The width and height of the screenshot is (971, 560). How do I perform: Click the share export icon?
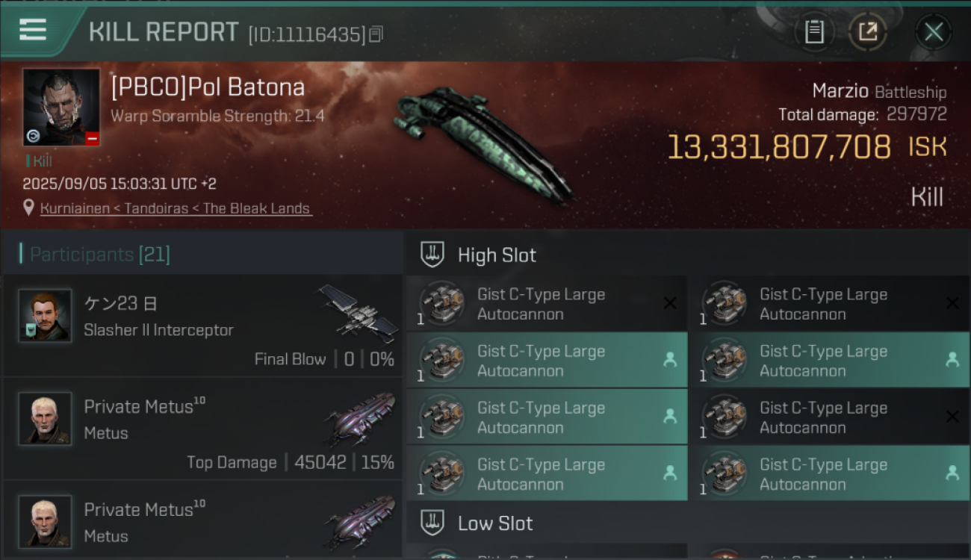click(x=868, y=32)
